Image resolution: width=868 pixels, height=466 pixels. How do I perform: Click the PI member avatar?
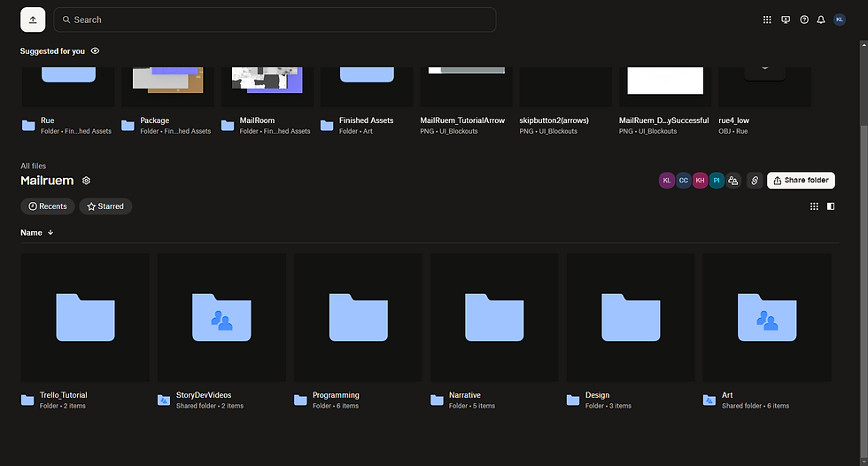coord(717,181)
